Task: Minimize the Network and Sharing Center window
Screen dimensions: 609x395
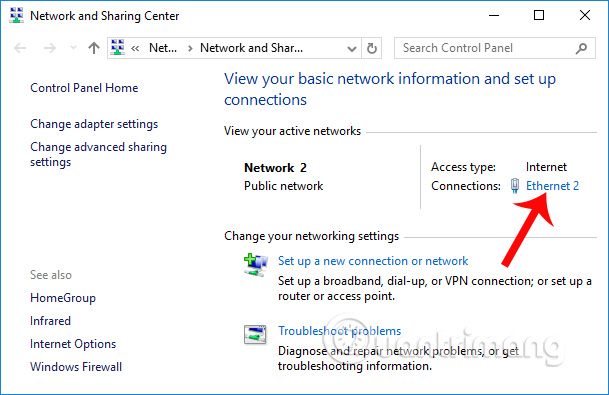Action: [x=494, y=16]
